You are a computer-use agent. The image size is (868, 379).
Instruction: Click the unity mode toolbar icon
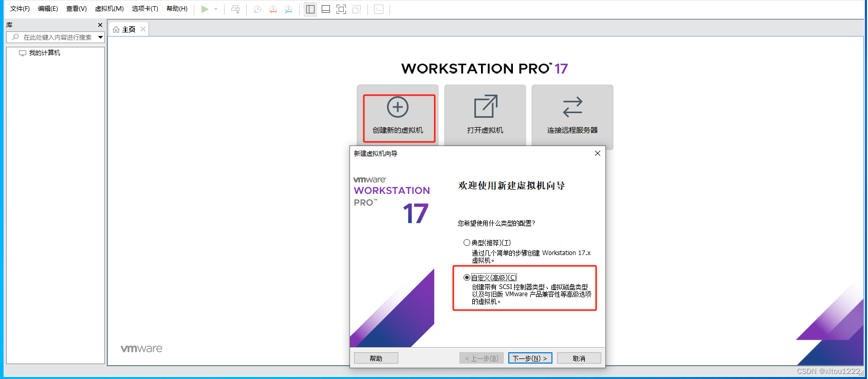357,9
